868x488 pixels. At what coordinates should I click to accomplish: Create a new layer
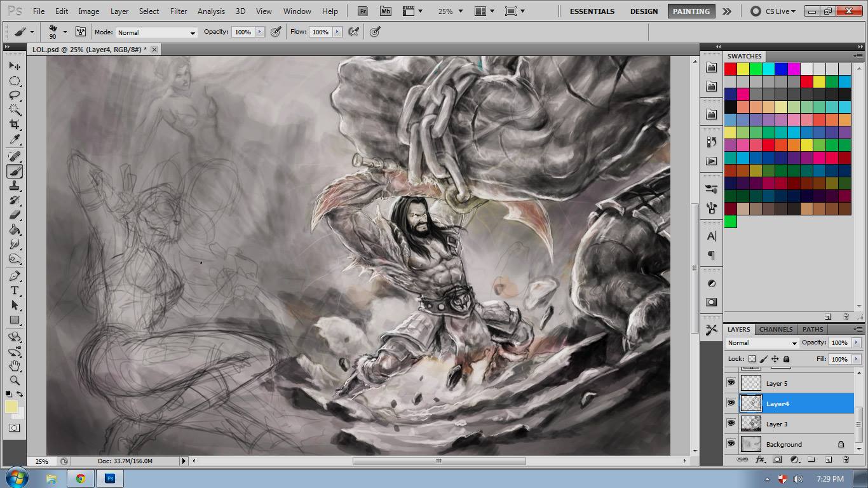pyautogui.click(x=828, y=459)
